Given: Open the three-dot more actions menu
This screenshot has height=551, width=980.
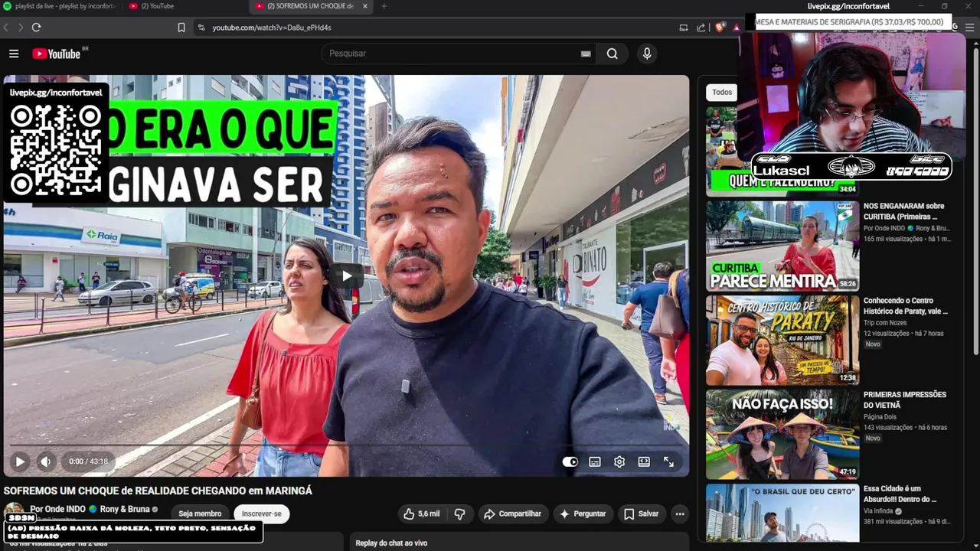Looking at the screenshot, I should click(679, 514).
